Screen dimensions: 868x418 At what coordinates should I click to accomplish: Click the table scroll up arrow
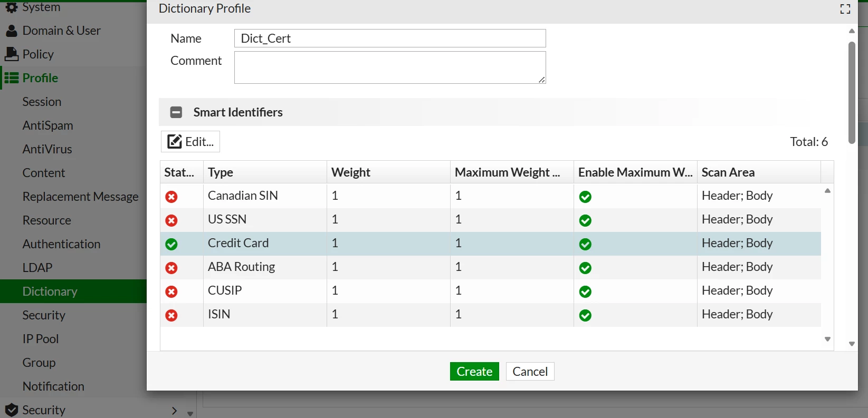[827, 191]
